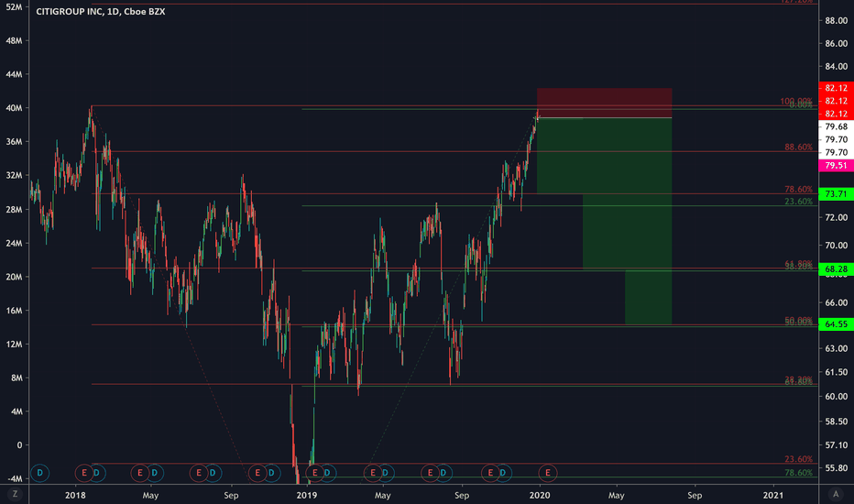Toggle the A auto-scale button below the price axis
The image size is (854, 504).
click(836, 494)
